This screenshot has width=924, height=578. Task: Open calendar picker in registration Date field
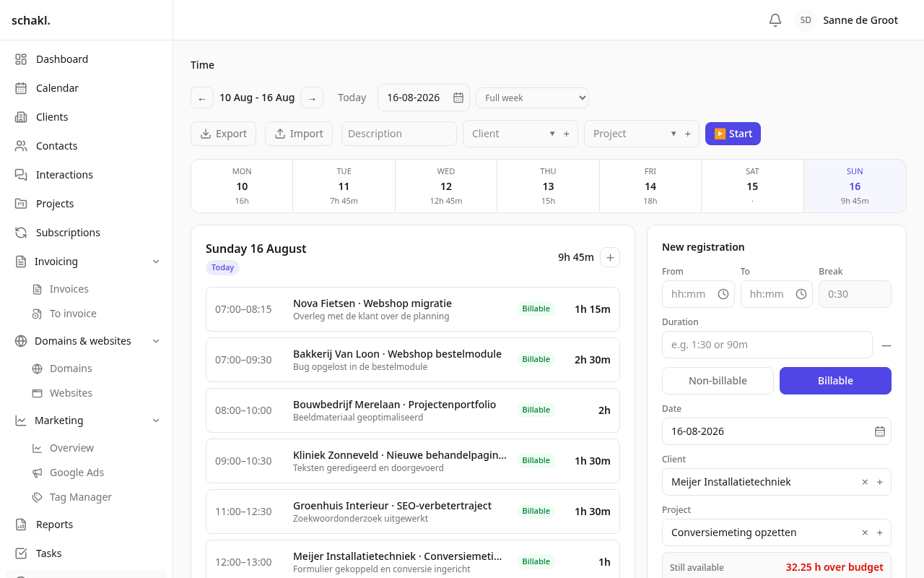pyautogui.click(x=880, y=431)
